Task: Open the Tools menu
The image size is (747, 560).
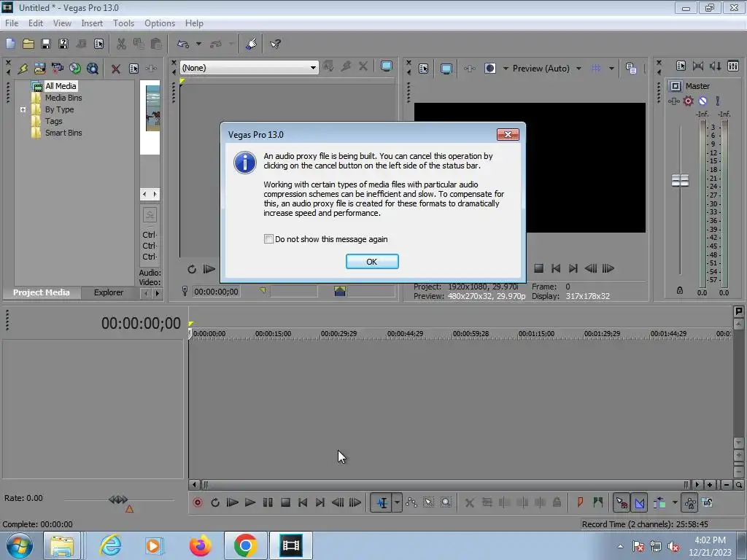Action: pos(123,23)
